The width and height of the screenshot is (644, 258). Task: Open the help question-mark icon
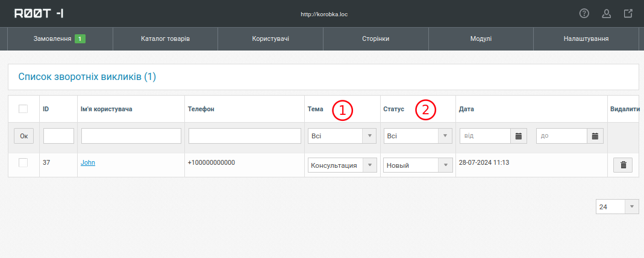coord(584,14)
